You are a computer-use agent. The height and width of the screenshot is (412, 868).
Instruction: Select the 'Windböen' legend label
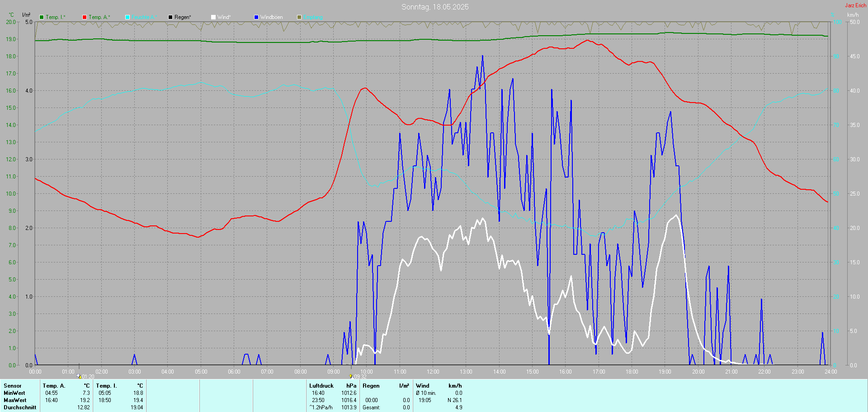coord(271,17)
